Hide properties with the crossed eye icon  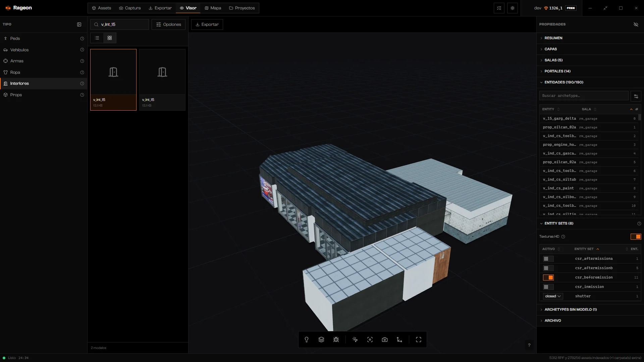(636, 24)
